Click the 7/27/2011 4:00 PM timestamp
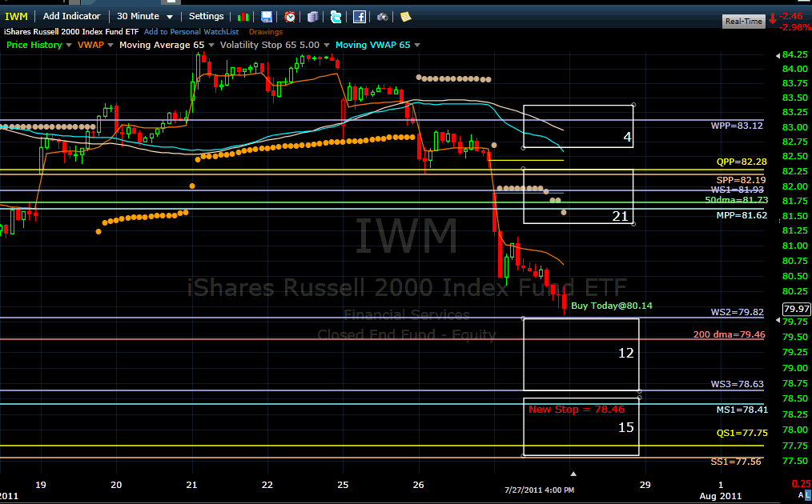Image resolution: width=812 pixels, height=504 pixels. click(x=539, y=490)
